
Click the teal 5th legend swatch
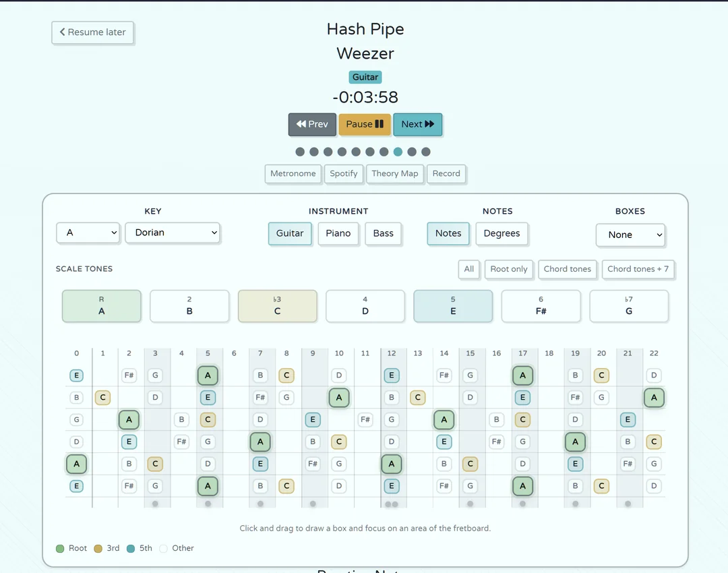coord(131,549)
